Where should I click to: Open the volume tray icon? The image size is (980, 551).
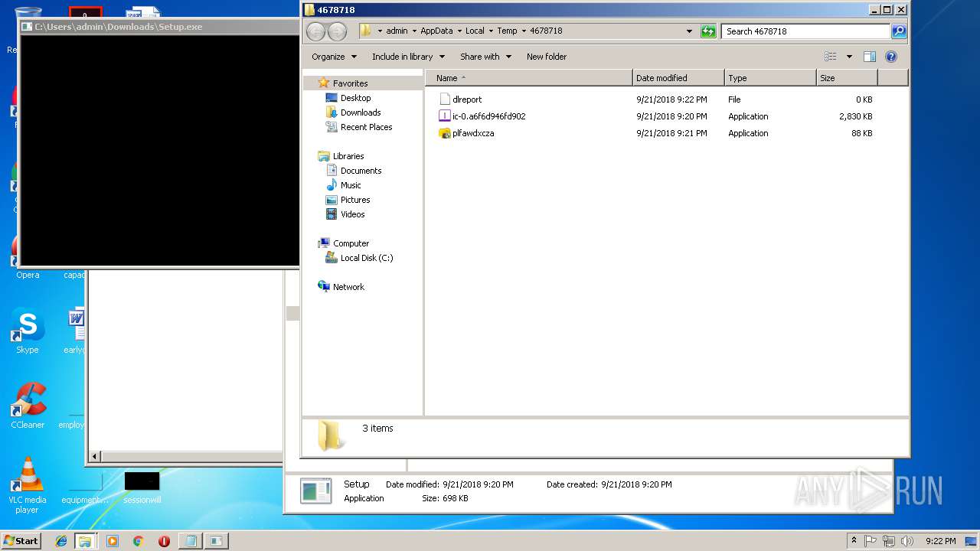point(907,541)
